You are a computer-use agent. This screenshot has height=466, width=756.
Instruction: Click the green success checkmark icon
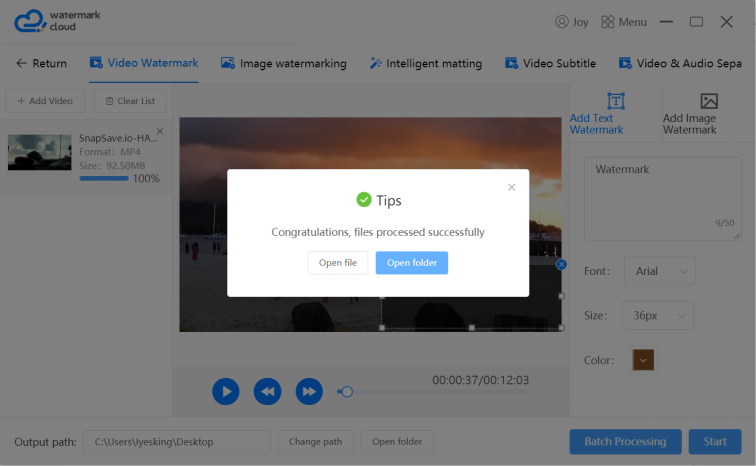(364, 200)
